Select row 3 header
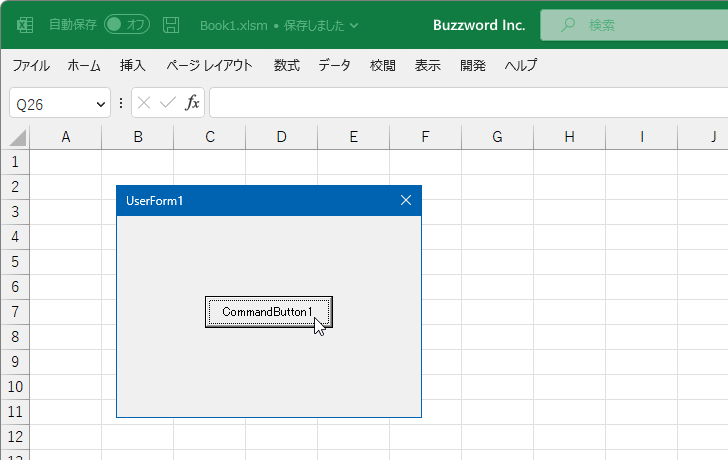728x460 pixels. (x=15, y=212)
